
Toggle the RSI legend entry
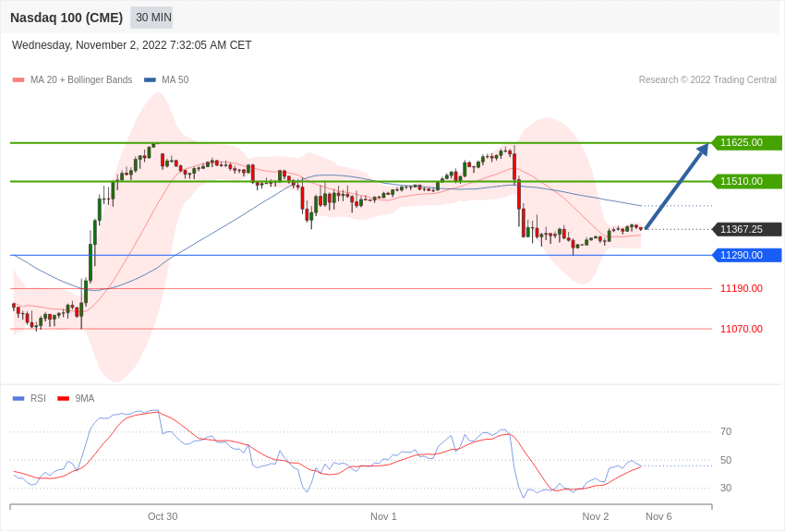(x=29, y=398)
